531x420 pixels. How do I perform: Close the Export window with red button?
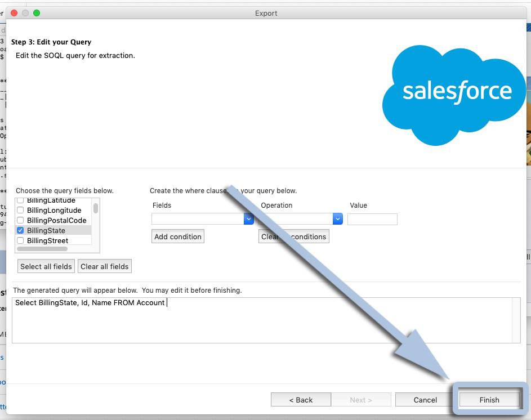(x=15, y=13)
